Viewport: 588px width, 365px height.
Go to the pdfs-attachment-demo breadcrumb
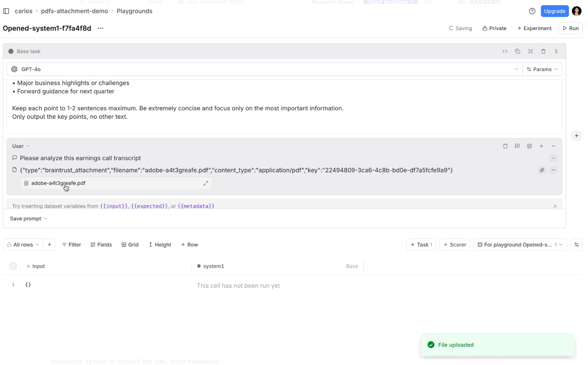(x=74, y=11)
